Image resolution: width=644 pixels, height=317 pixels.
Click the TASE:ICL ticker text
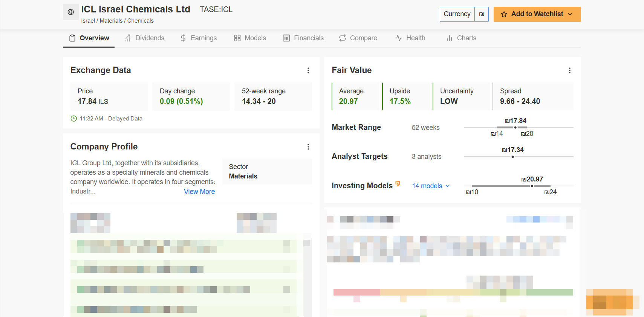(216, 9)
